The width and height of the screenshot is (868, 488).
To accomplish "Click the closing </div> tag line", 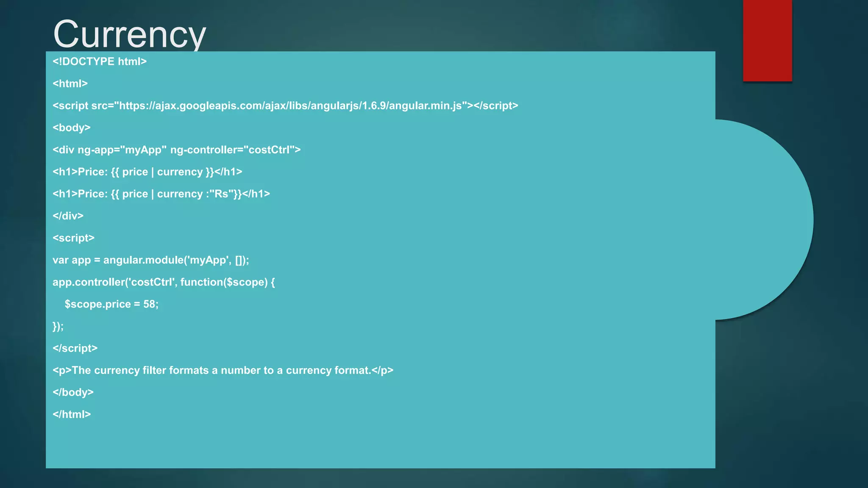I will (68, 216).
